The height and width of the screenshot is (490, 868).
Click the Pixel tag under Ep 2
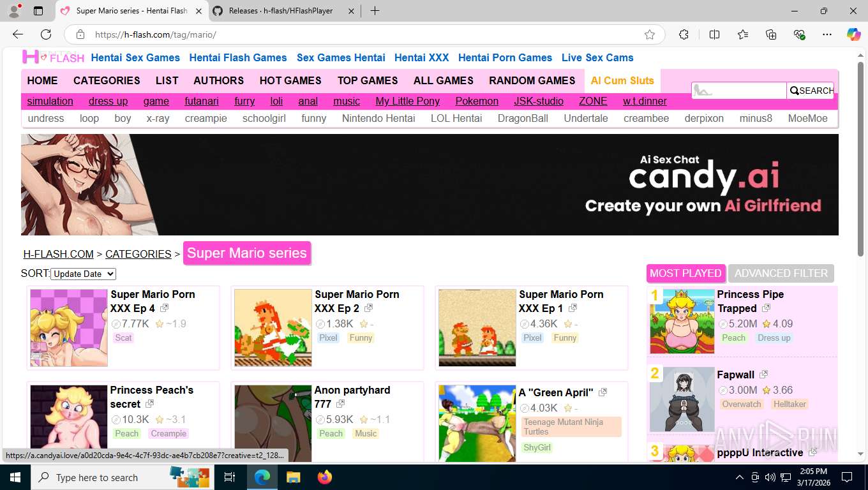[329, 338]
